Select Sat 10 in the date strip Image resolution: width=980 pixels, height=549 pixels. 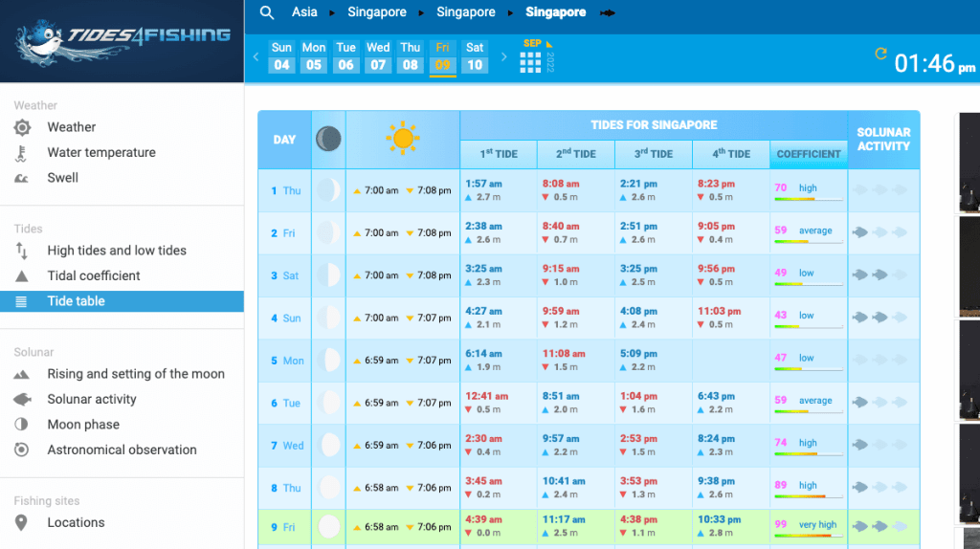pos(475,56)
